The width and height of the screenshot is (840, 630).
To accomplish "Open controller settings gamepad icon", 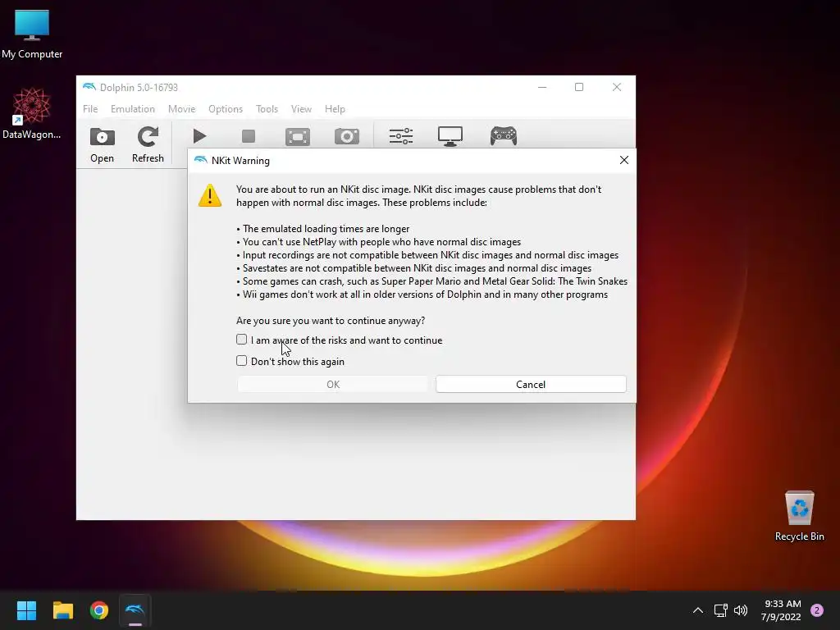I will point(504,136).
